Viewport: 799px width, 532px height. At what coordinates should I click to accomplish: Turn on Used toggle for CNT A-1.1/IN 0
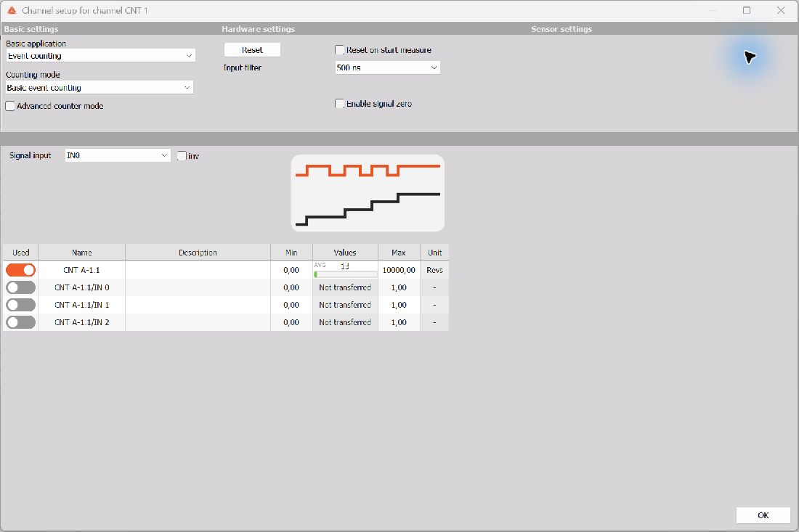pos(20,287)
